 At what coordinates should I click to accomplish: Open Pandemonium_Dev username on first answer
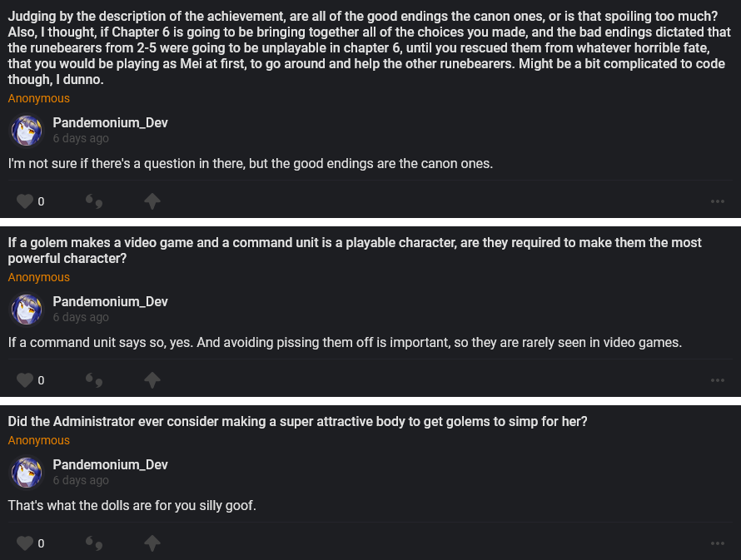[110, 123]
